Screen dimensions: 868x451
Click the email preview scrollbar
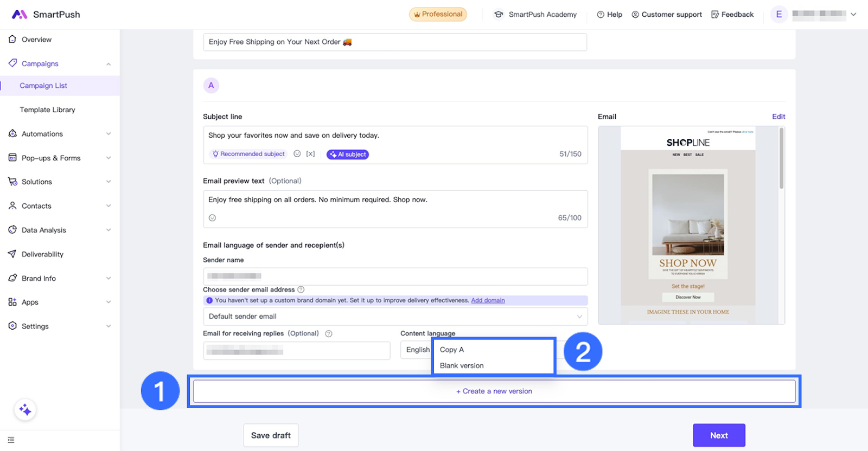(x=781, y=158)
